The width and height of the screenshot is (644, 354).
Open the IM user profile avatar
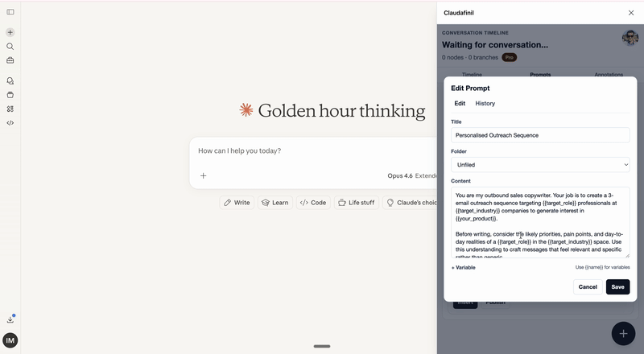point(10,340)
